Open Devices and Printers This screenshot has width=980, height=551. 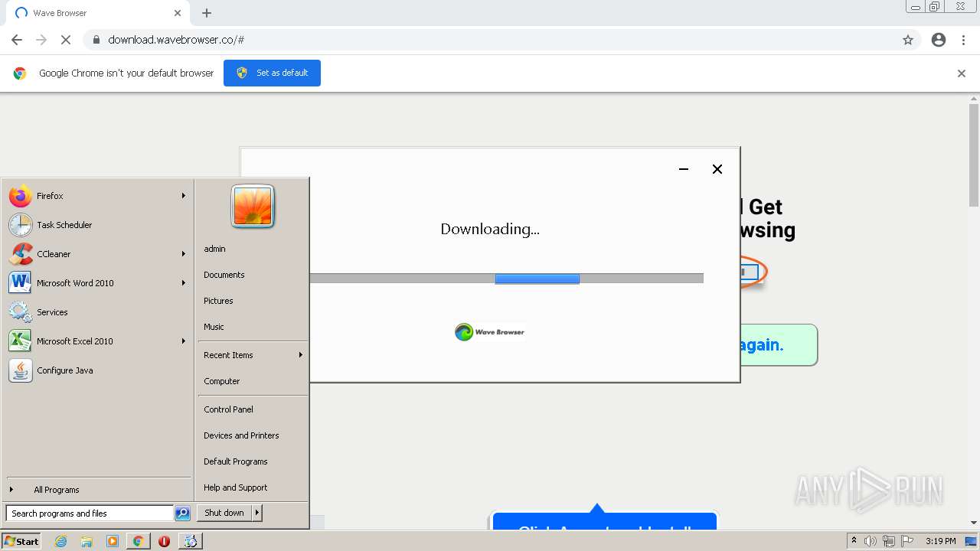pos(241,435)
